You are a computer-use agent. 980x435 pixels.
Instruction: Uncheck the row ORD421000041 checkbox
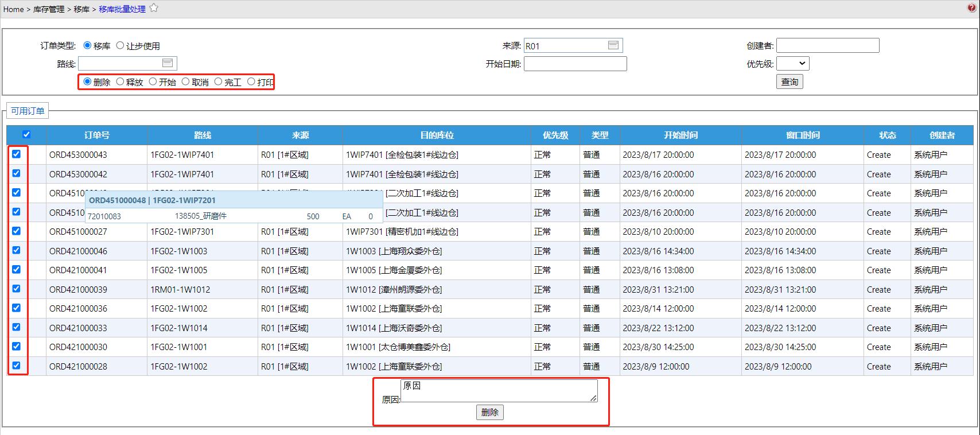click(16, 269)
